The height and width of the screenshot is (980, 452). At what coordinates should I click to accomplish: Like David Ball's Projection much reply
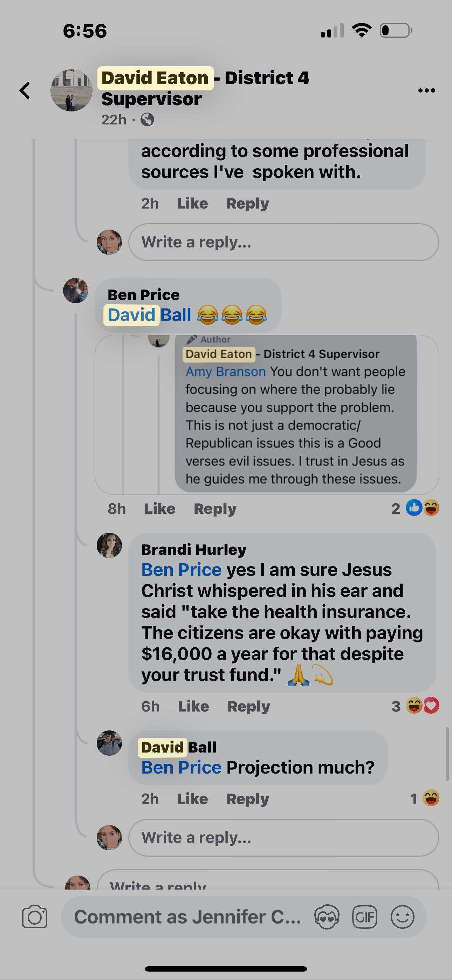coord(192,799)
